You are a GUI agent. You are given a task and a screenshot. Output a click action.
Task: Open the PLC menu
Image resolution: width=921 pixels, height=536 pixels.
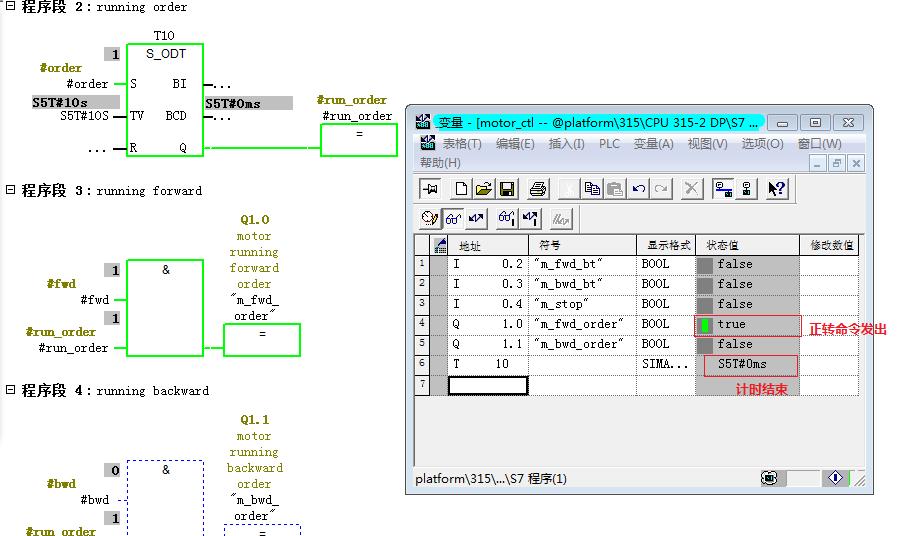pyautogui.click(x=609, y=144)
